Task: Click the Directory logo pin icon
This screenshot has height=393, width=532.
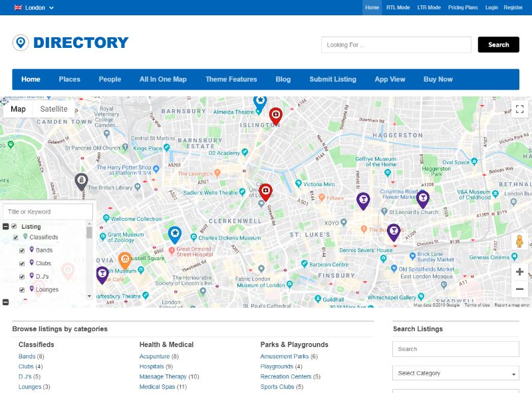Action: point(21,43)
